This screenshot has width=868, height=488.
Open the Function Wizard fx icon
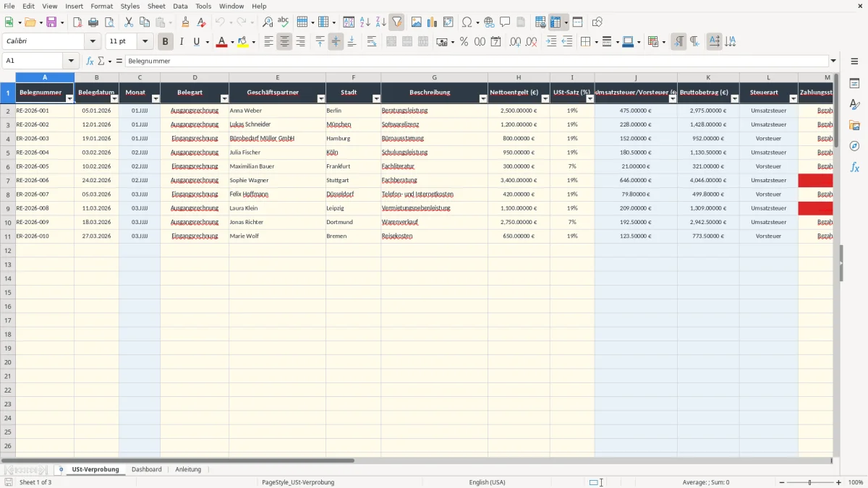(90, 61)
